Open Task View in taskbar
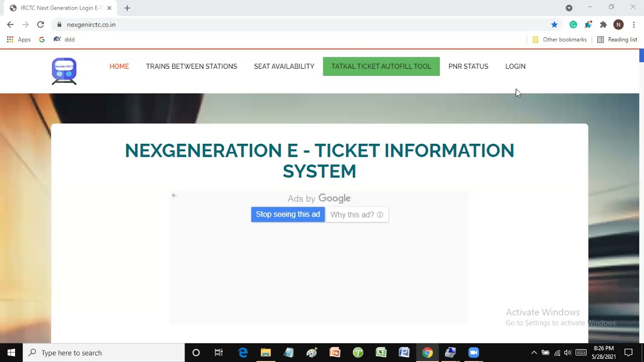This screenshot has height=362, width=644. coord(219,352)
